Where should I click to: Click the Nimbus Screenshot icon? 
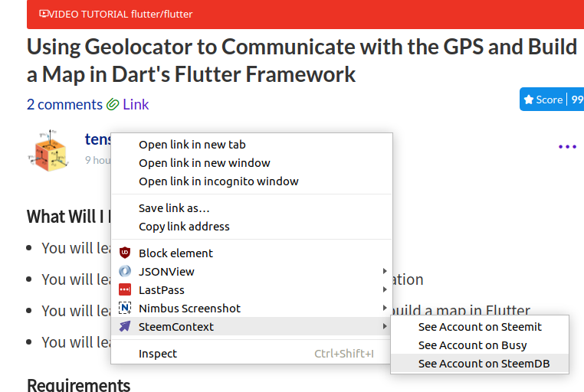[125, 308]
